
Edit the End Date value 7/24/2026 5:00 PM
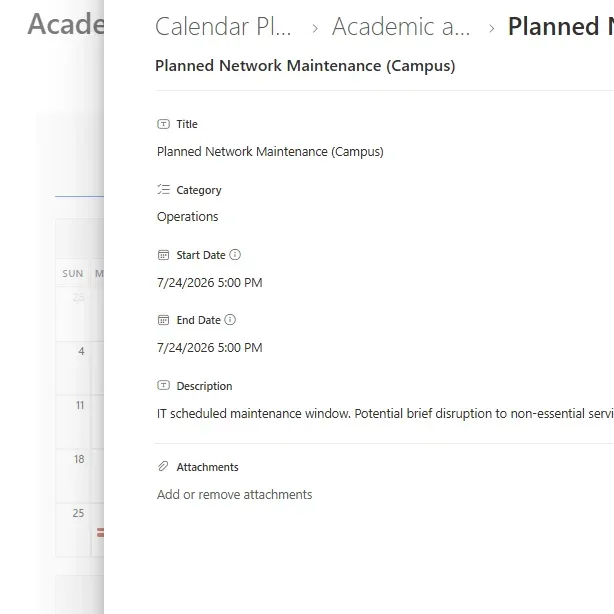tap(209, 348)
